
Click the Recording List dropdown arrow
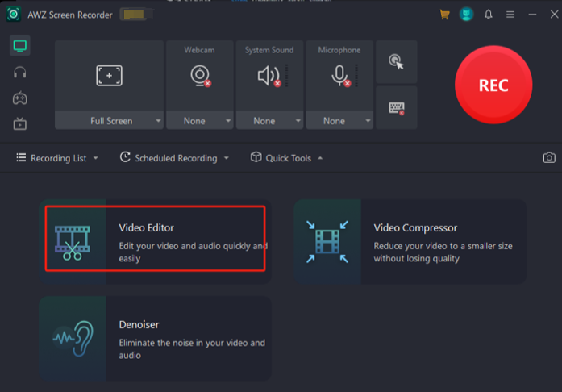point(96,158)
